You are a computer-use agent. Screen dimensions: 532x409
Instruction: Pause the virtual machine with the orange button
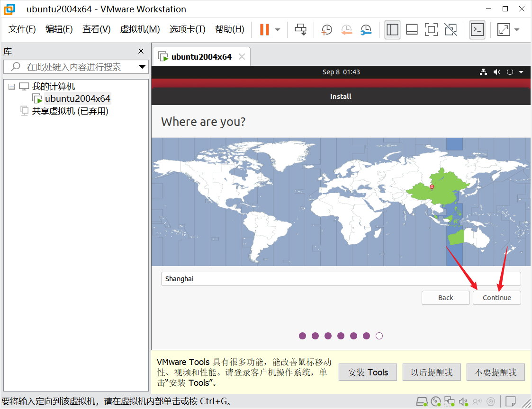tap(264, 29)
